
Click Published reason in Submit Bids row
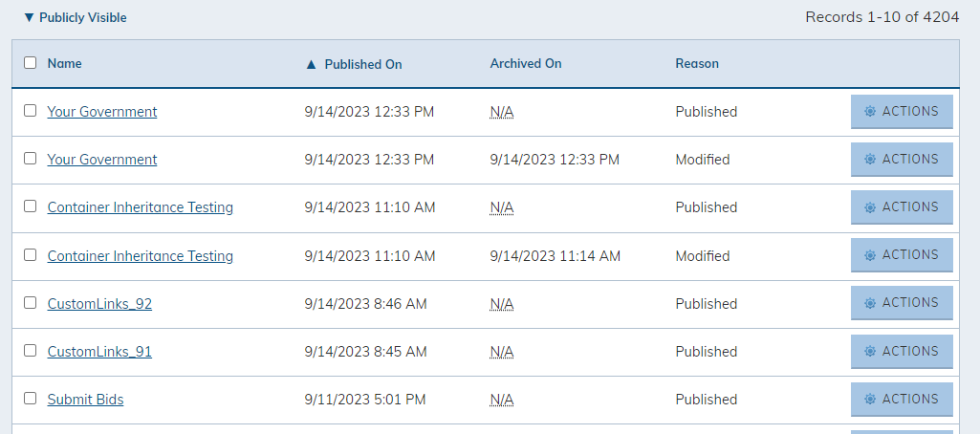pyautogui.click(x=707, y=400)
